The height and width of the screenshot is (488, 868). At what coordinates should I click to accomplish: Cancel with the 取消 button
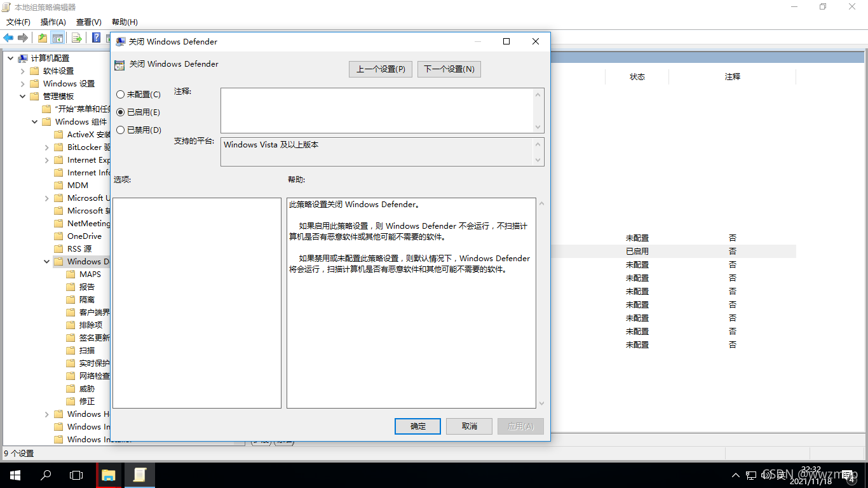coord(470,426)
